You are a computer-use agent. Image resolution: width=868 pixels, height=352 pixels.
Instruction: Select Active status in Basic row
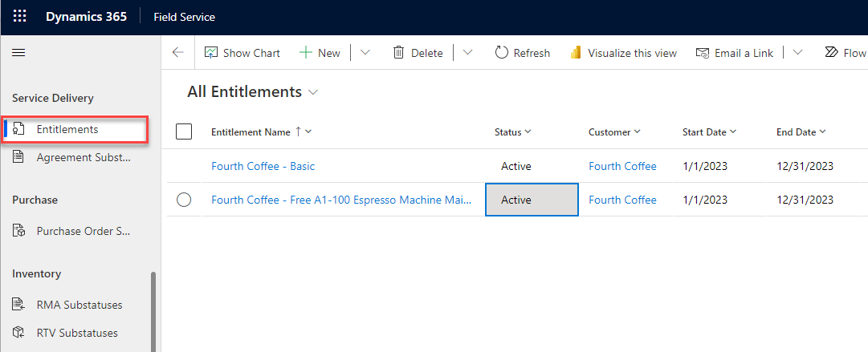coord(516,166)
